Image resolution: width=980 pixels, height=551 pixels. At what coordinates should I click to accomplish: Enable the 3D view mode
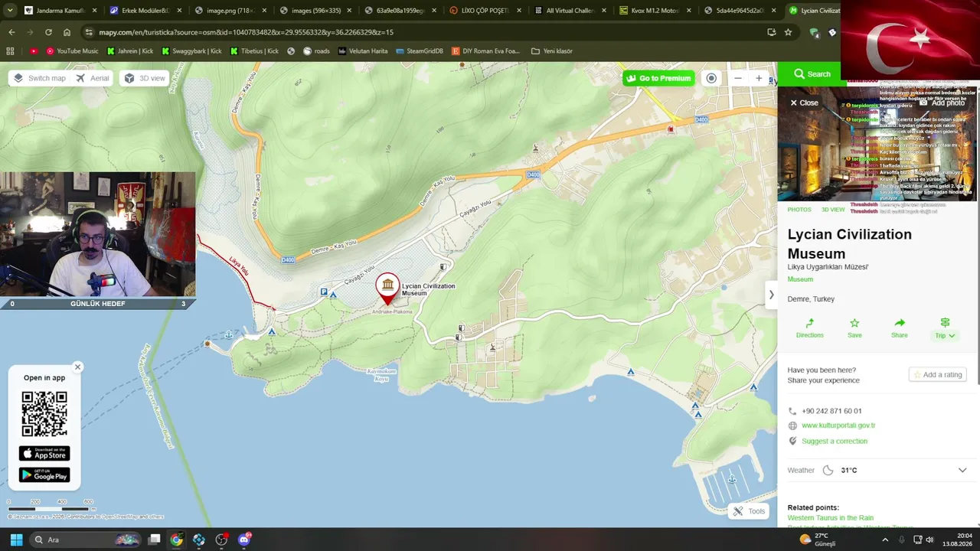point(145,78)
